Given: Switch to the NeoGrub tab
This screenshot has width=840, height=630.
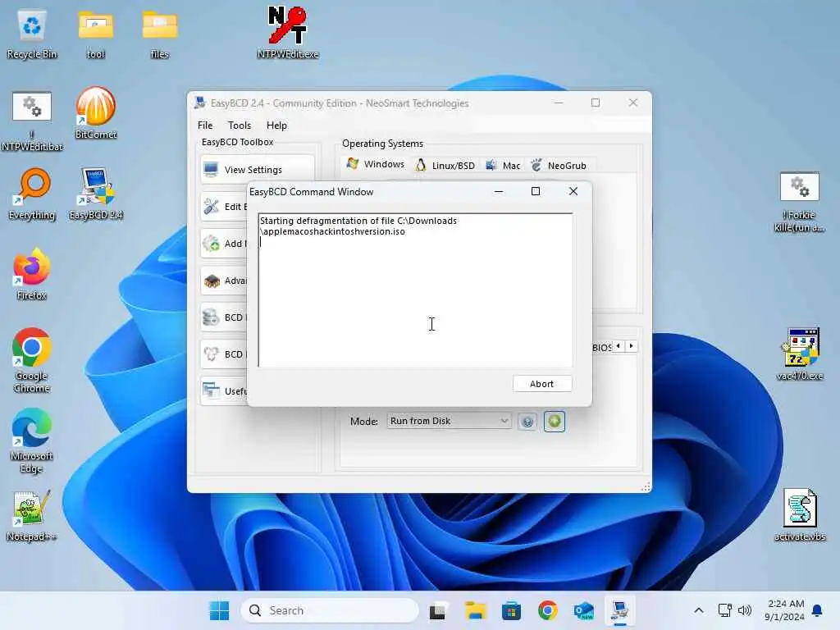Looking at the screenshot, I should tap(559, 165).
